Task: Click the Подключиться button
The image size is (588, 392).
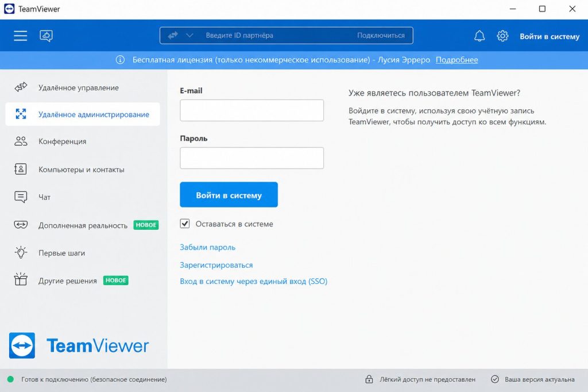Action: 381,35
